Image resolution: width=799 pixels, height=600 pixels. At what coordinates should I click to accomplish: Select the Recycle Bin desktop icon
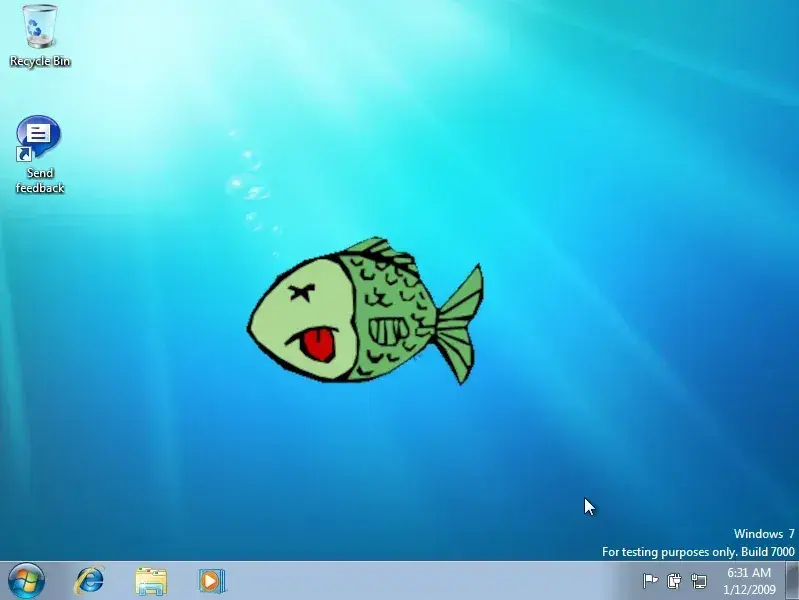[x=40, y=27]
